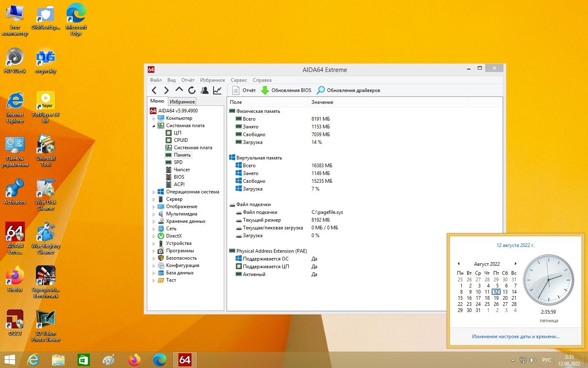Click the Отчёт report toolbar button

click(x=244, y=90)
